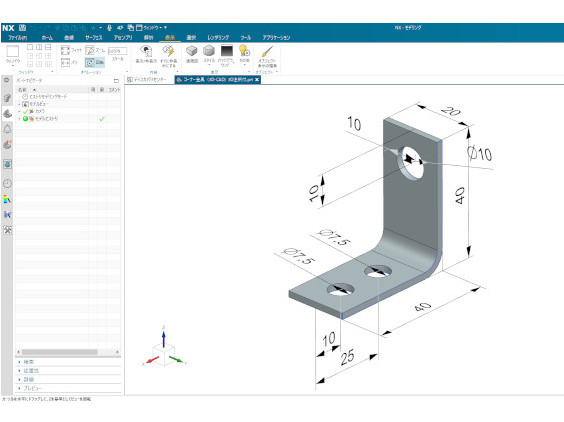Switch to the レンダリング ribbon tab
Image resolution: width=564 pixels, height=422 pixels.
(x=218, y=37)
